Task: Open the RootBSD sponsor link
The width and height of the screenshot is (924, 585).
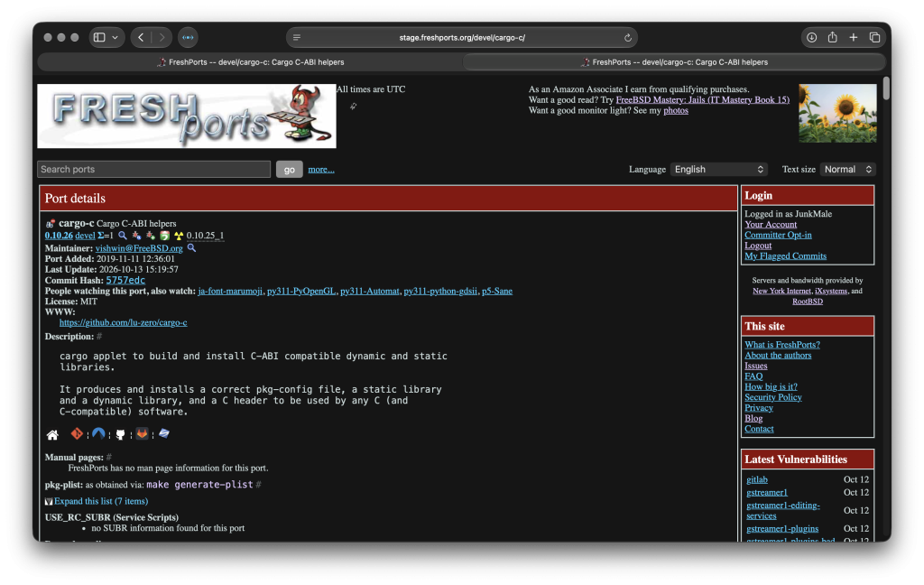Action: tap(808, 302)
